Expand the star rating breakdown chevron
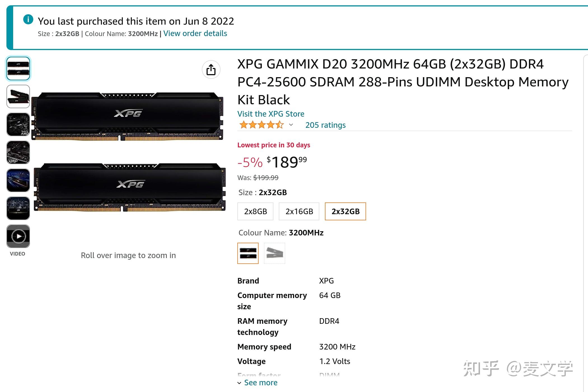The height and width of the screenshot is (392, 588). (291, 125)
